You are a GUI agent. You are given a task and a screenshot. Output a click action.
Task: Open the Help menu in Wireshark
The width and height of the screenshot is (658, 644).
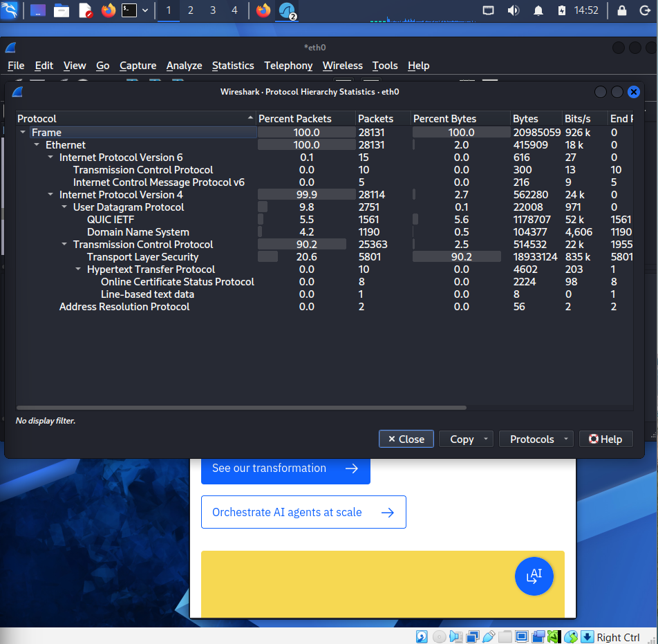pyautogui.click(x=418, y=66)
